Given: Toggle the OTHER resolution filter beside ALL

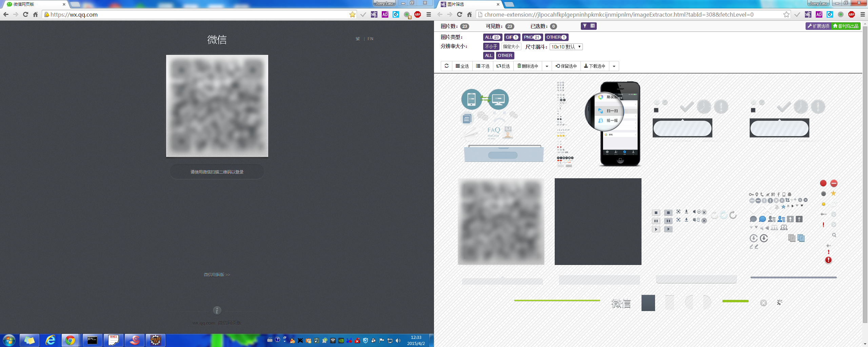Looking at the screenshot, I should pos(505,56).
